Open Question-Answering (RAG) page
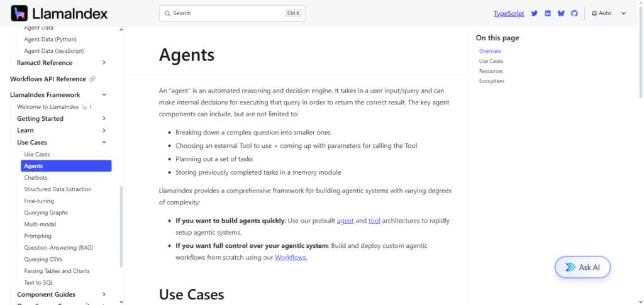Screen dimensions: 644x305 [58, 248]
